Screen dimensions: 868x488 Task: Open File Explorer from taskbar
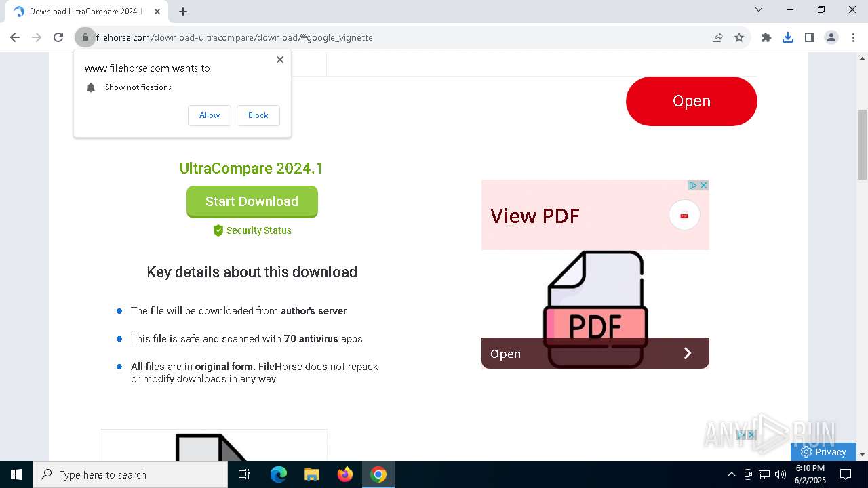[311, 474]
